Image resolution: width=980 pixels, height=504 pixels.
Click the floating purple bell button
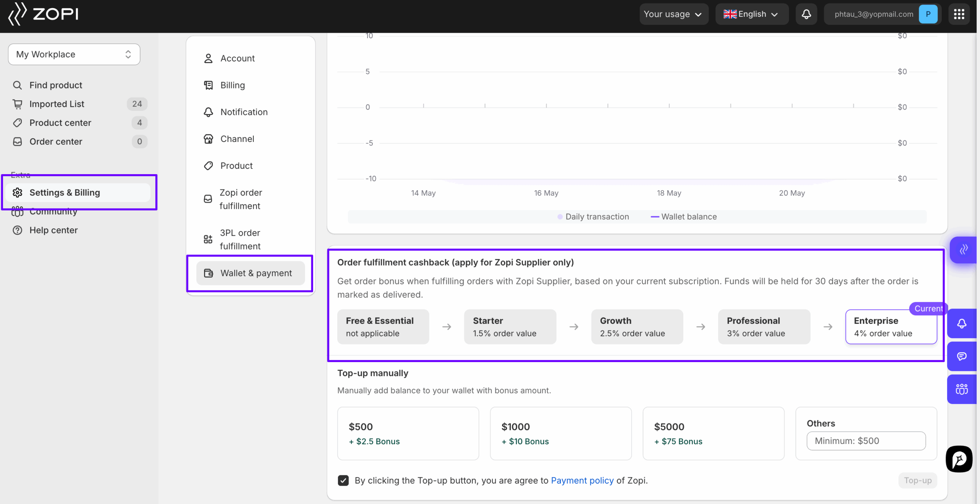coord(962,324)
